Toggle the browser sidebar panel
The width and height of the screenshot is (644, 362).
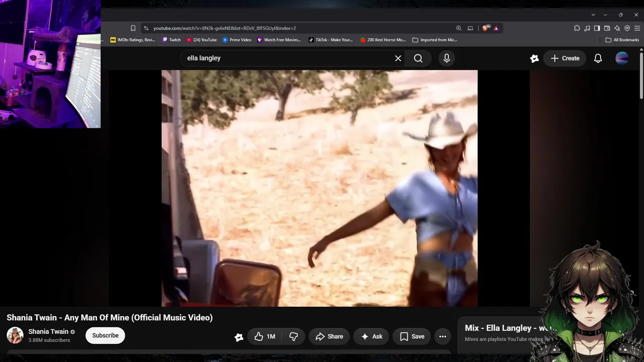pos(597,28)
